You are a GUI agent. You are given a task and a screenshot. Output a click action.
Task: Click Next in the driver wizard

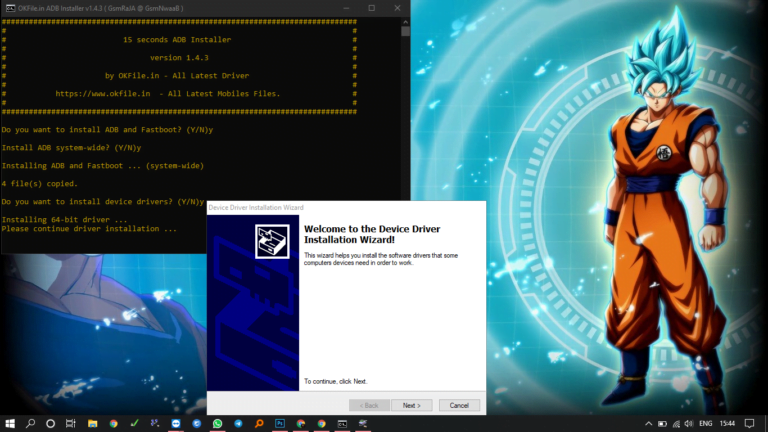(411, 405)
